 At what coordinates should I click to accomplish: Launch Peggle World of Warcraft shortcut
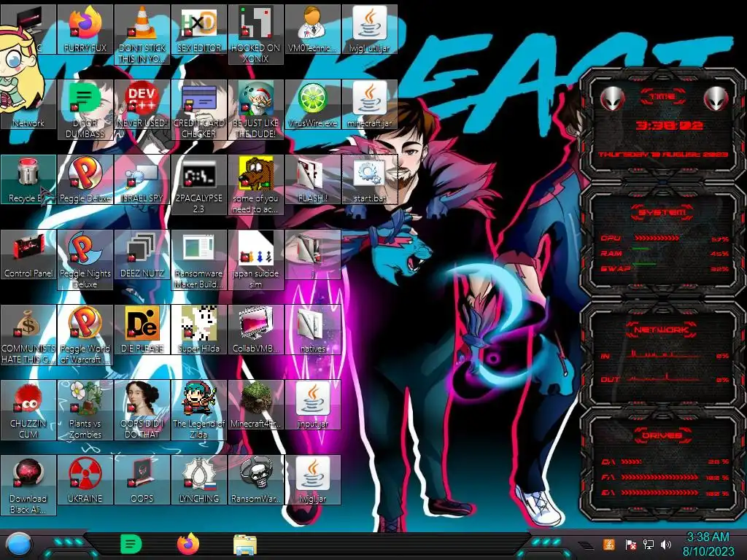click(85, 335)
